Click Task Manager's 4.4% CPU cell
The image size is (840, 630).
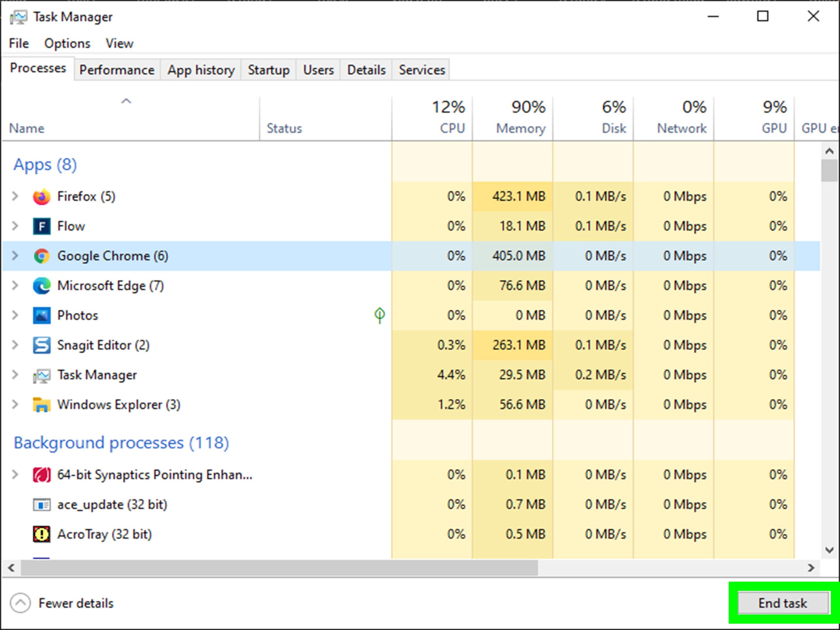[432, 375]
